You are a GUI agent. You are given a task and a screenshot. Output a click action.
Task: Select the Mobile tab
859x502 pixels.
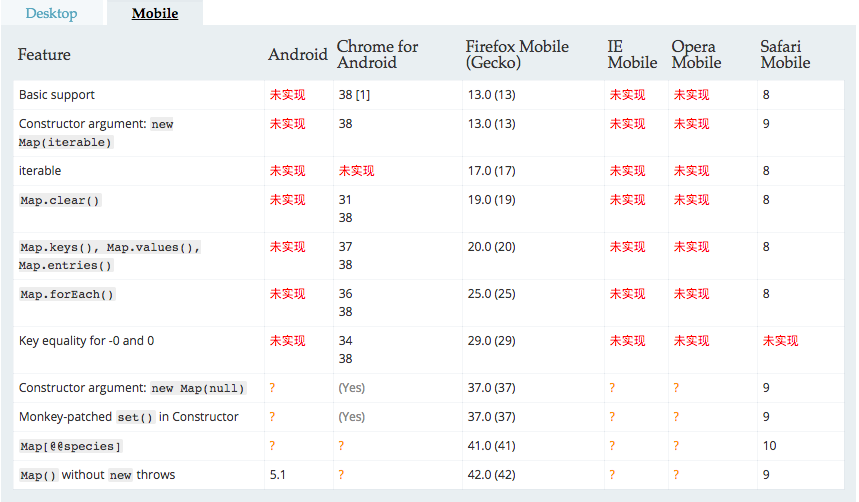(x=155, y=13)
